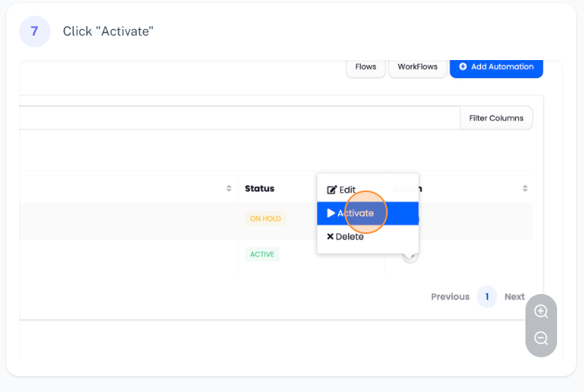Go to the Previous page

[x=450, y=297]
